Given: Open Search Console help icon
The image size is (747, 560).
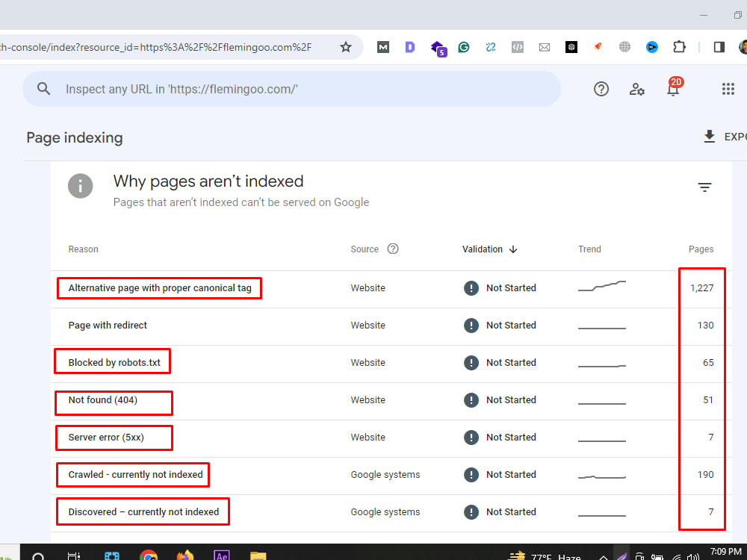Looking at the screenshot, I should [x=601, y=89].
